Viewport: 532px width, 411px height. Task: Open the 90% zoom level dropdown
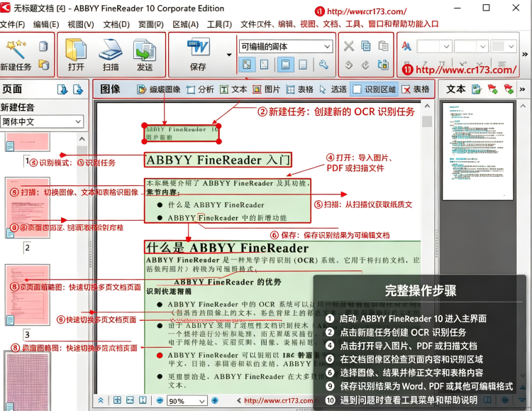pos(187,401)
